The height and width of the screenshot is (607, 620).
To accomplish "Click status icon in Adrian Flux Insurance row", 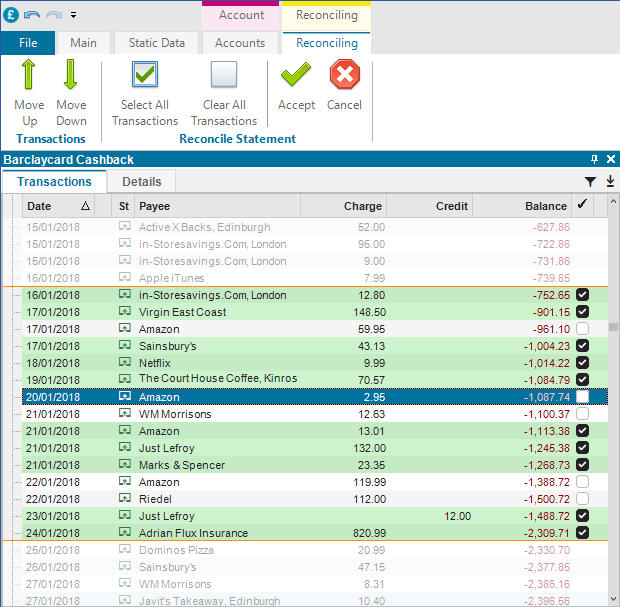I will 125,532.
